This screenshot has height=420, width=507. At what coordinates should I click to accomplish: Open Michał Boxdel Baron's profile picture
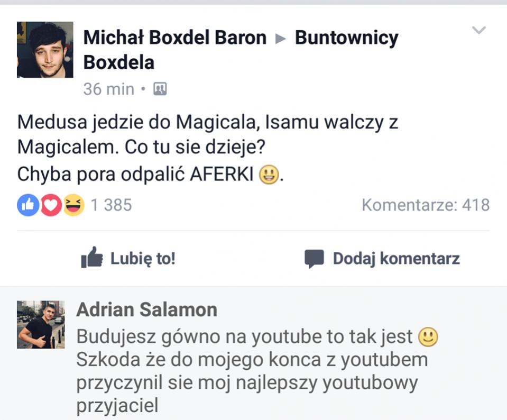pyautogui.click(x=45, y=50)
